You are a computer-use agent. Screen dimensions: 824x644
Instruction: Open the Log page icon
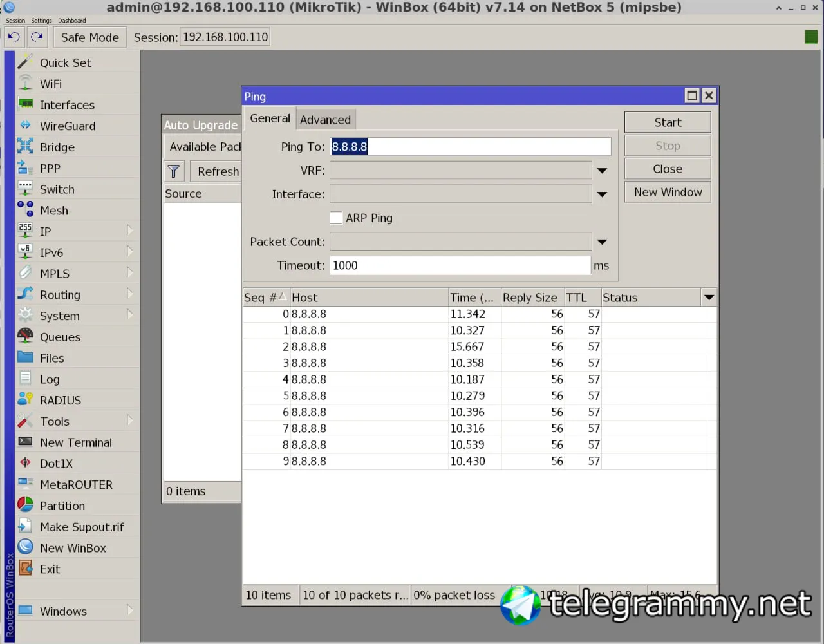25,379
